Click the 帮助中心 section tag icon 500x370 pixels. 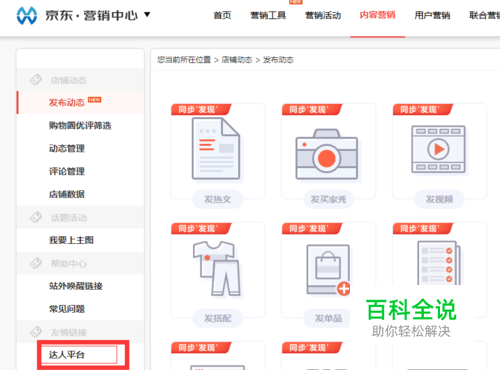pyautogui.click(x=36, y=263)
